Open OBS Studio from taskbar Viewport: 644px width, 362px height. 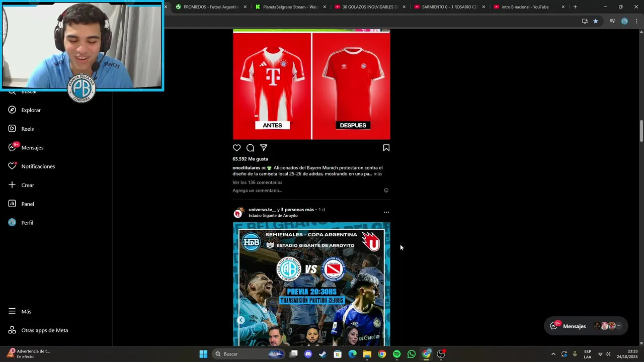tap(441, 354)
